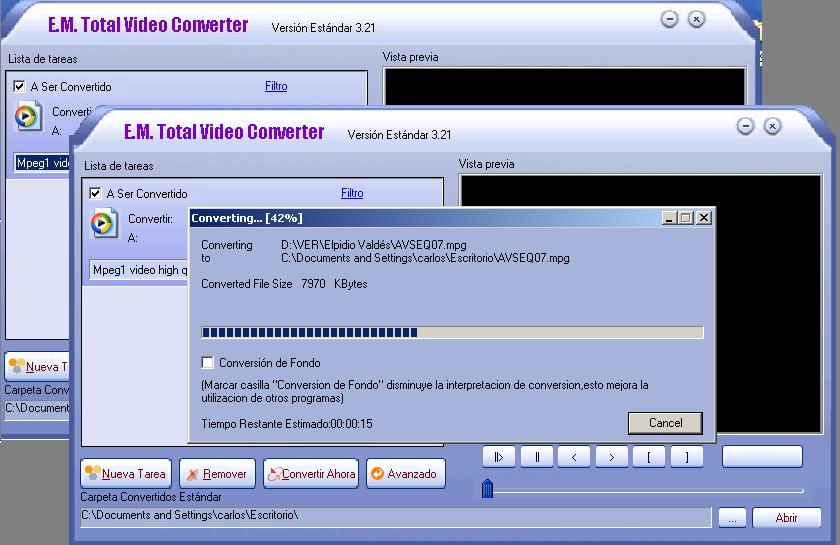Uncheck A Ser Convertido in front window
Viewport: 840px width, 545px height.
(x=95, y=193)
